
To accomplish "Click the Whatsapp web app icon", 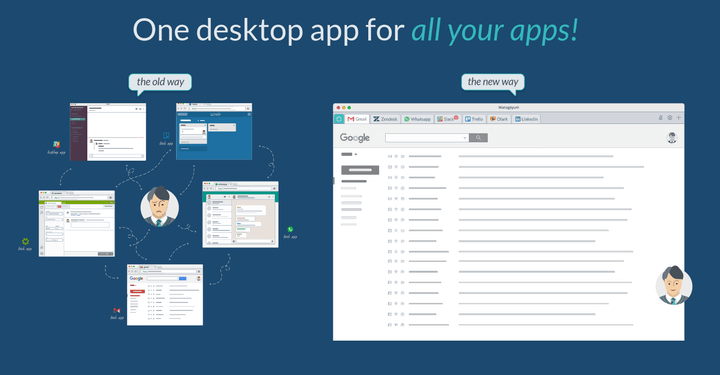I will click(290, 229).
